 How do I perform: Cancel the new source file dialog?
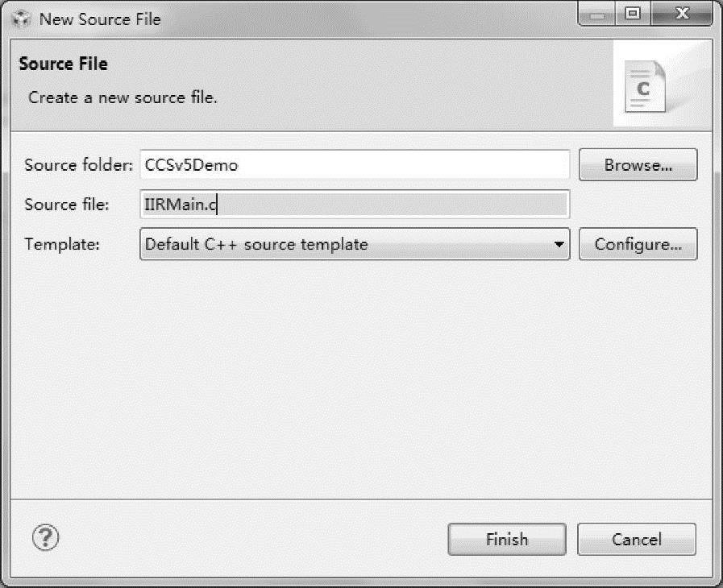tap(636, 540)
